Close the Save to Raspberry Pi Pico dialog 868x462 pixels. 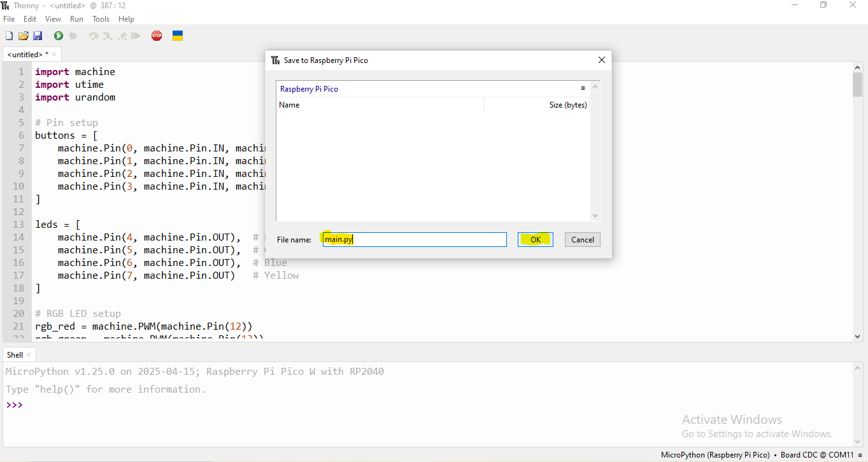coord(601,60)
